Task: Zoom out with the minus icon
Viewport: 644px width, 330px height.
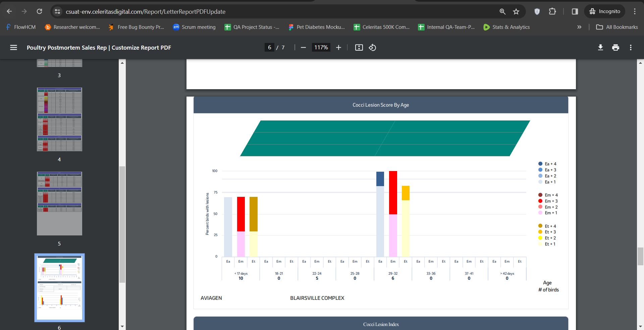Action: pos(303,48)
